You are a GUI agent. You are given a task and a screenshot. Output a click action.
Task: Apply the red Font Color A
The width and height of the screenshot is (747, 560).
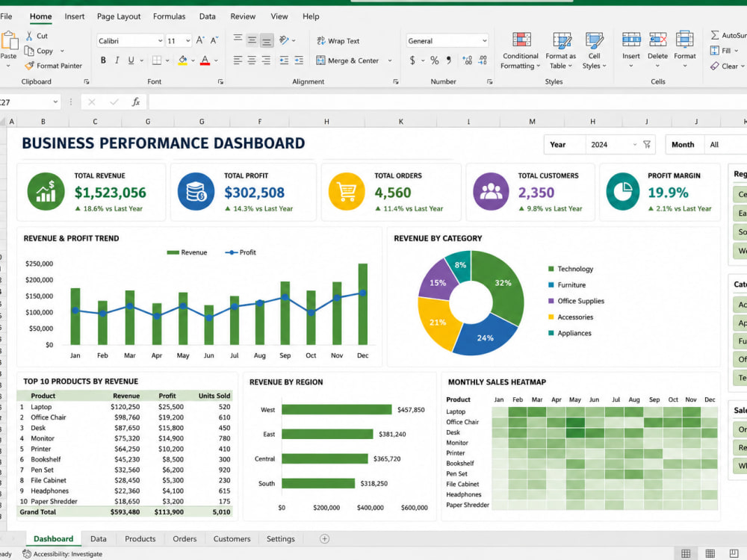pyautogui.click(x=205, y=60)
